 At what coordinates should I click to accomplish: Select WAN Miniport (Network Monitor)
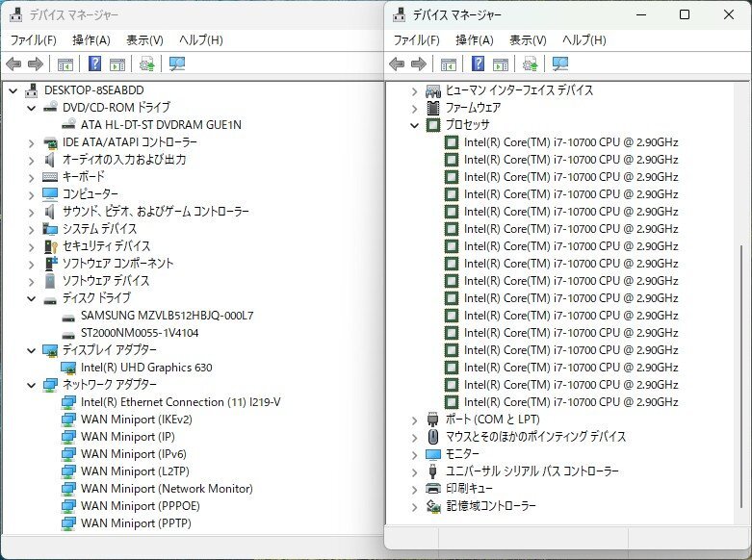coord(167,489)
